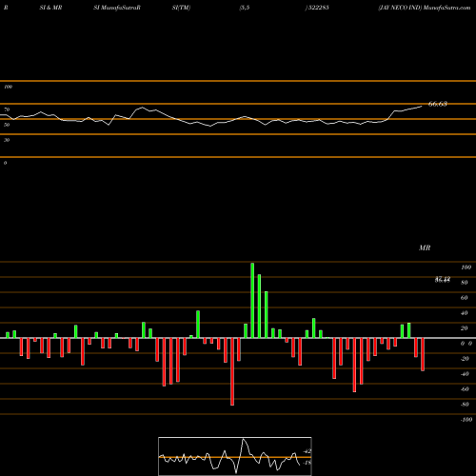Click the last red MR bar at right
The height and width of the screenshot is (476, 476).
(x=423, y=354)
